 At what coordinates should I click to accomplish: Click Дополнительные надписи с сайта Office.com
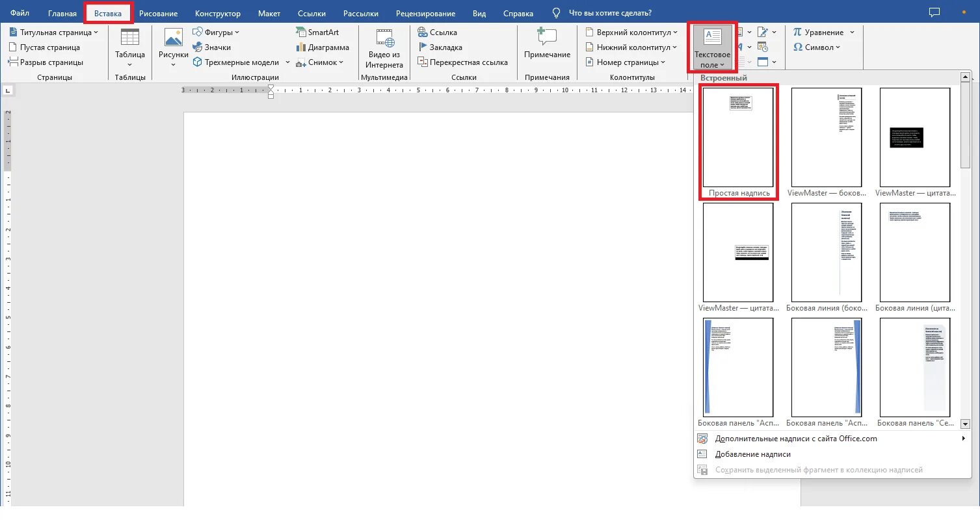832,439
